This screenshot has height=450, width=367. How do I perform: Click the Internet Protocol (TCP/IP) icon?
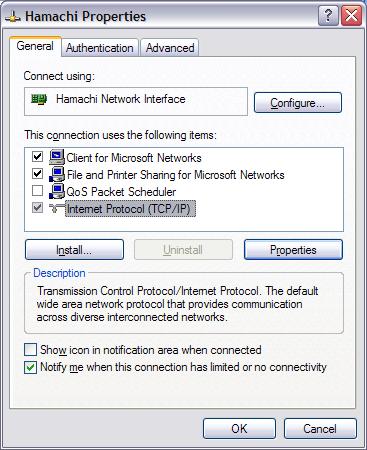[57, 208]
